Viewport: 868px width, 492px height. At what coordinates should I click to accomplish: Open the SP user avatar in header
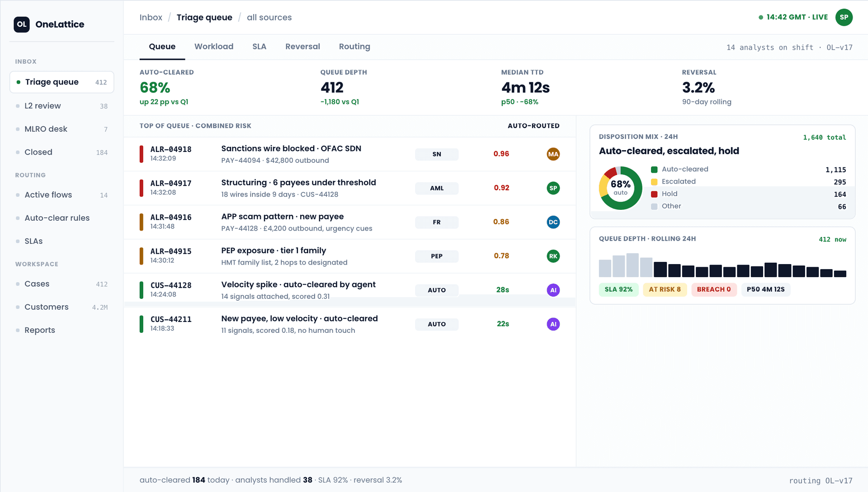click(844, 17)
